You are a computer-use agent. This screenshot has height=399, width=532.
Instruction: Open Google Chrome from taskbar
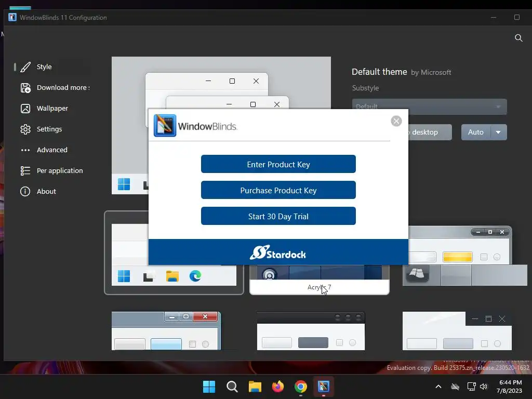(301, 387)
